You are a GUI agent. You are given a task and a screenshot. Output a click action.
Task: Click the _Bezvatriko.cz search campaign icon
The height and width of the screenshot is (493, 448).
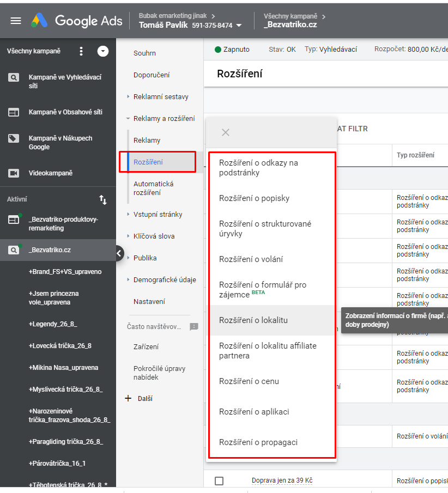[14, 250]
